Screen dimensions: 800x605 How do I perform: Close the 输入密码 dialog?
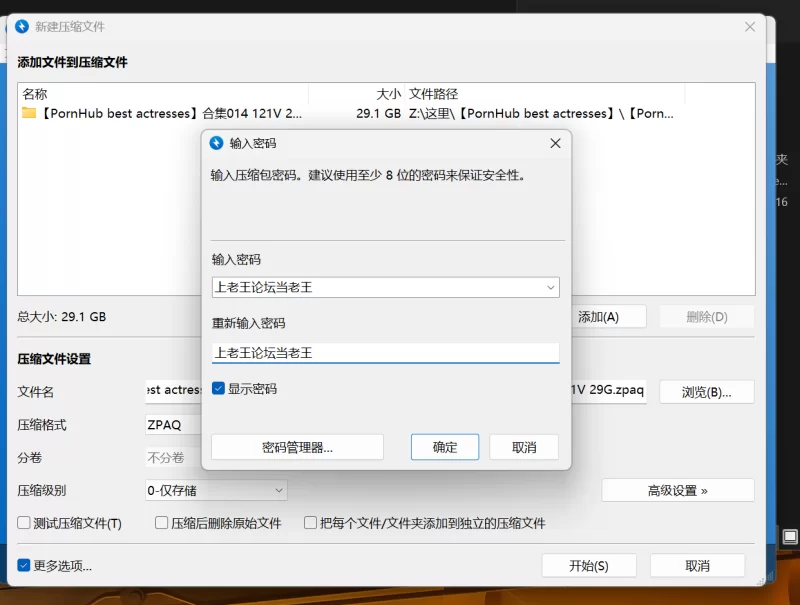coord(556,143)
